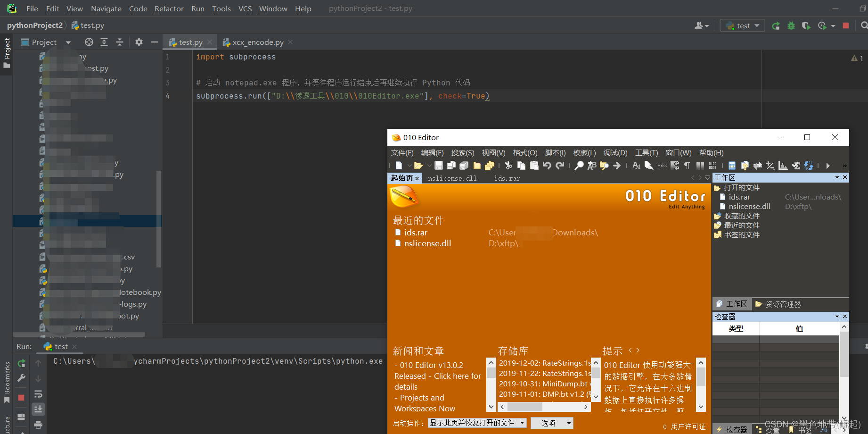The image size is (868, 434).
Task: Click the wrench settings icon in the Run panel
Action: 21,378
